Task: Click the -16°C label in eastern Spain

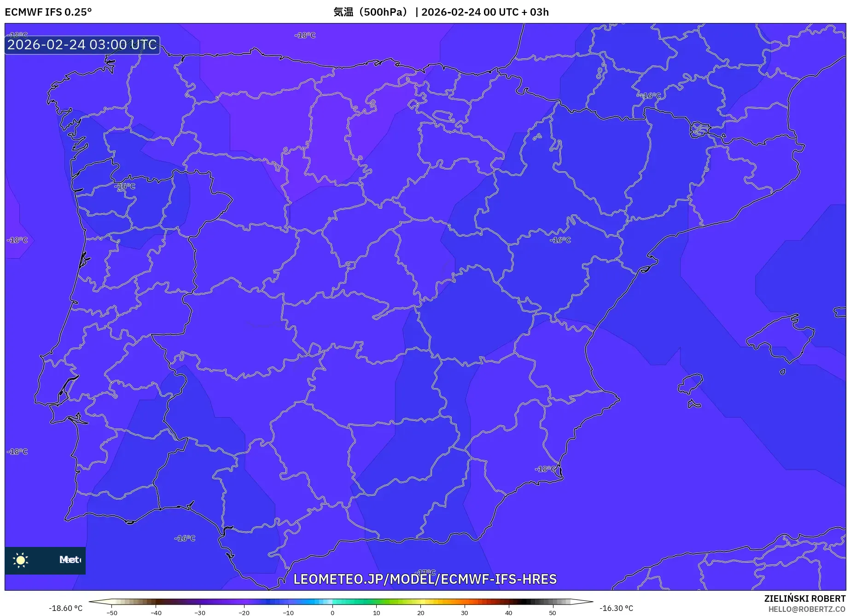Action: (560, 240)
